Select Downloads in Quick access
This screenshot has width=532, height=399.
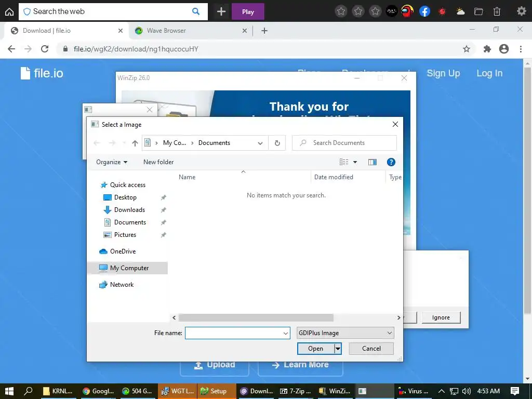129,210
